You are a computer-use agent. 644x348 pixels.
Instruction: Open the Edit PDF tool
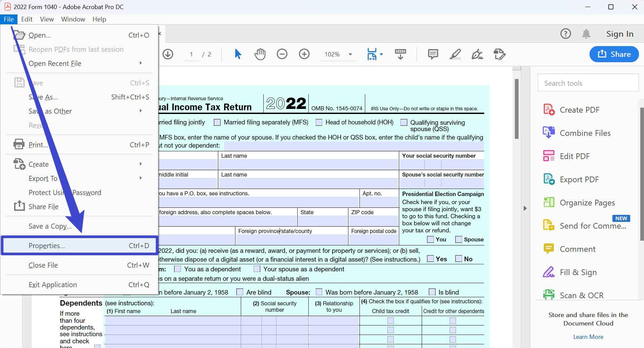(574, 156)
